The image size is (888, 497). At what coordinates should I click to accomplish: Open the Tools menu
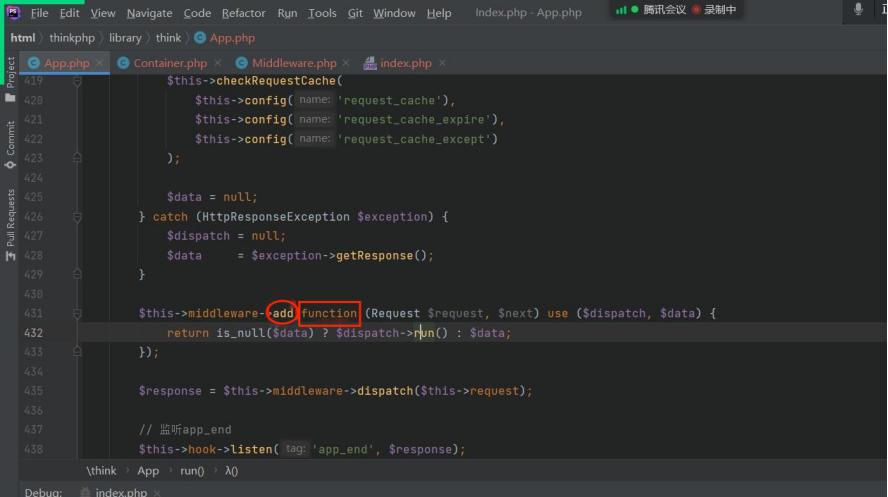(x=322, y=12)
